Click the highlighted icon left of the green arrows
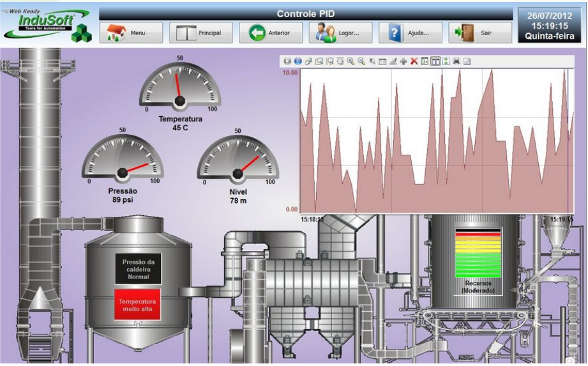The image size is (588, 366). tap(435, 61)
